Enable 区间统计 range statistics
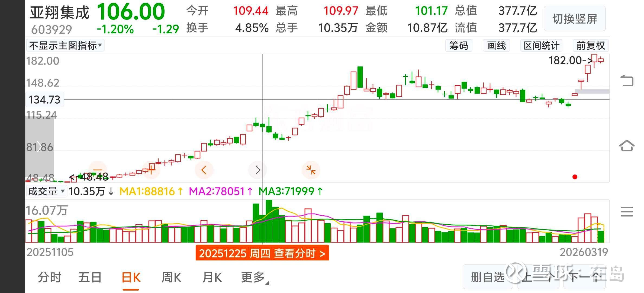The width and height of the screenshot is (644, 293). (x=541, y=45)
